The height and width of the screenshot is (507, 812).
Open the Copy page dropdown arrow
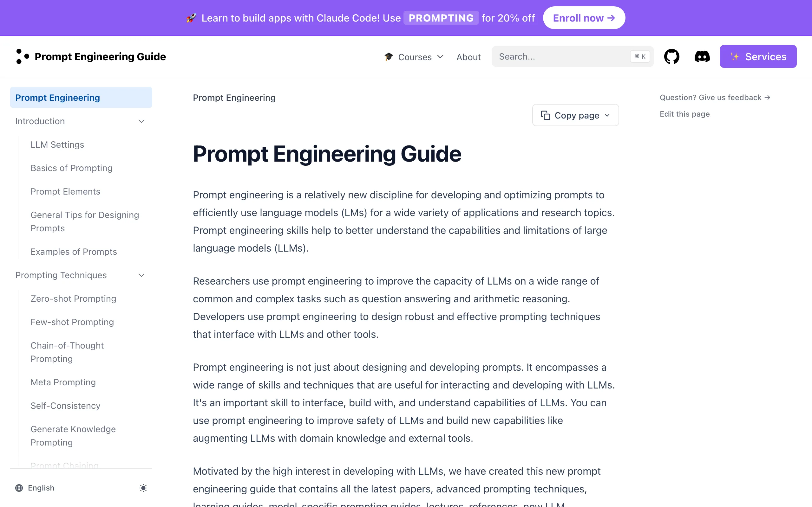[607, 115]
